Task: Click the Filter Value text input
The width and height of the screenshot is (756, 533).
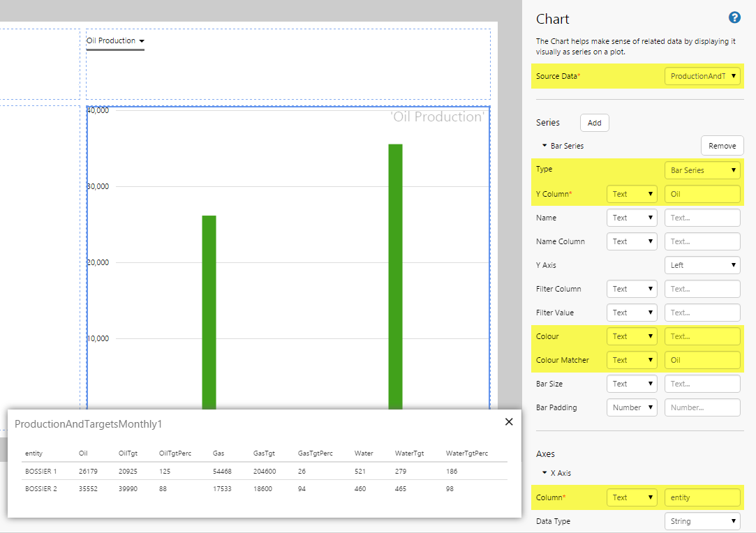Action: (702, 313)
